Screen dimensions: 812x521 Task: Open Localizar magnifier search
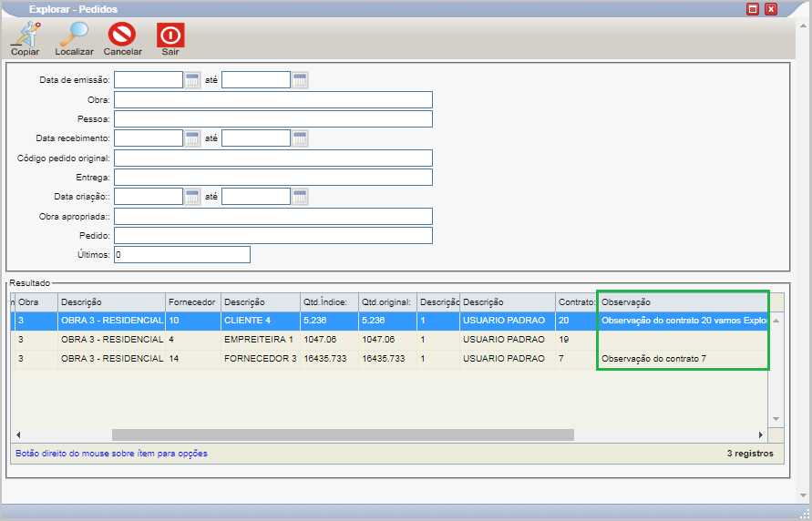pyautogui.click(x=74, y=38)
